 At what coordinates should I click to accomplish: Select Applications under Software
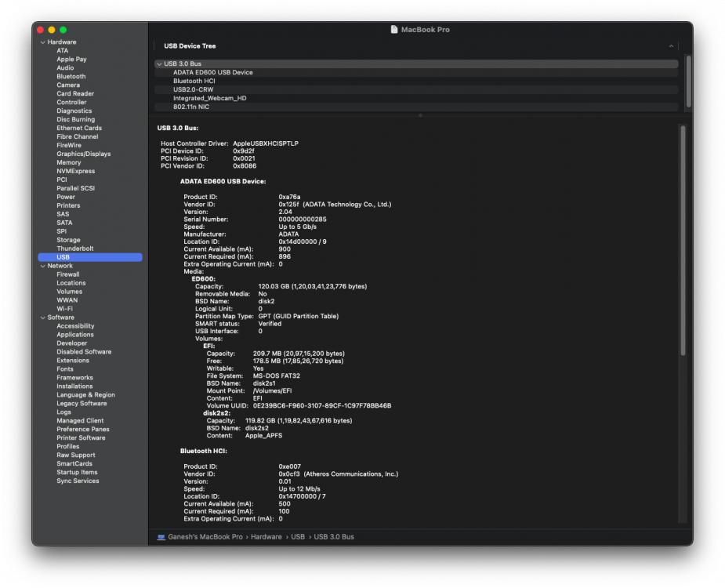75,335
